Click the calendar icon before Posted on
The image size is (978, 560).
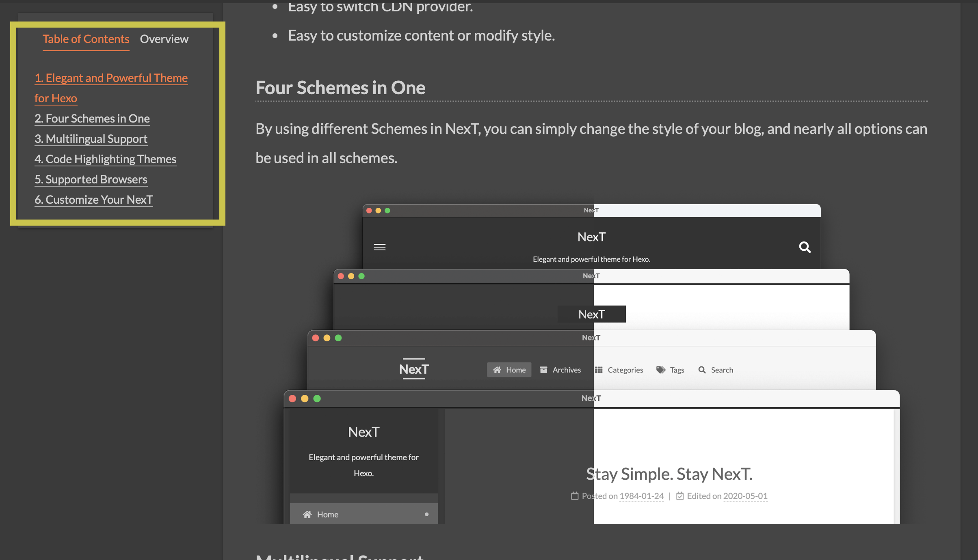pyautogui.click(x=575, y=496)
